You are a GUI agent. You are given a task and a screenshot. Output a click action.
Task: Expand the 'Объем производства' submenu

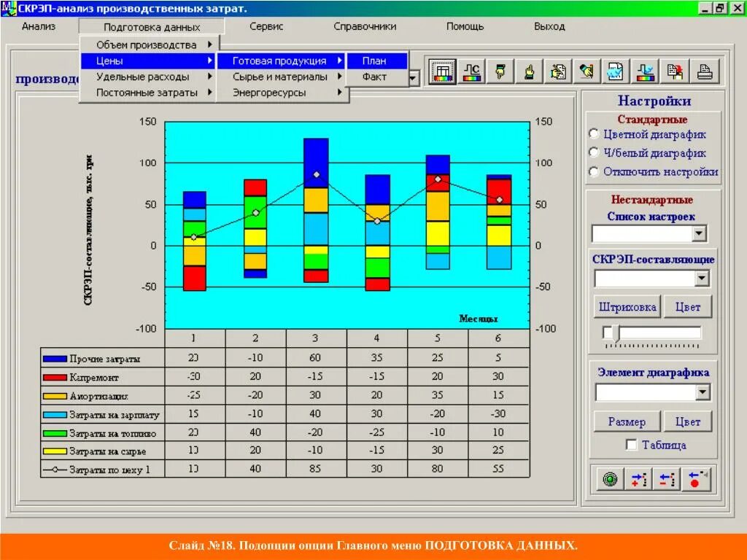coord(150,44)
